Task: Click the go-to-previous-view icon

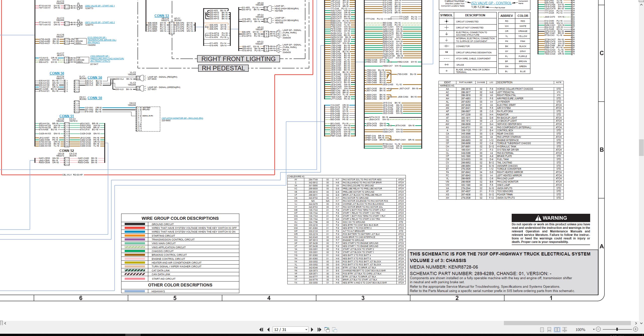Action: 327,329
